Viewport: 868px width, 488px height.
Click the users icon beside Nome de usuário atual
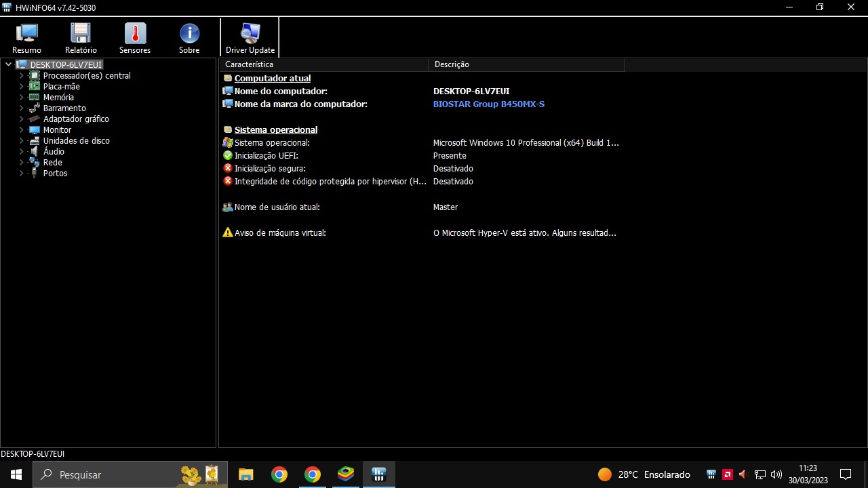click(228, 207)
